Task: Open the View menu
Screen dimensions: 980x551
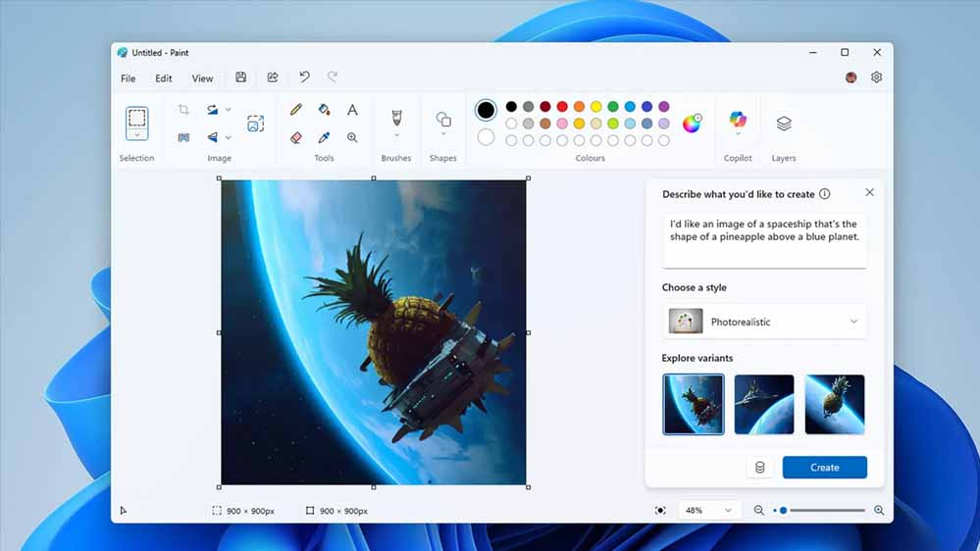Action: click(202, 78)
